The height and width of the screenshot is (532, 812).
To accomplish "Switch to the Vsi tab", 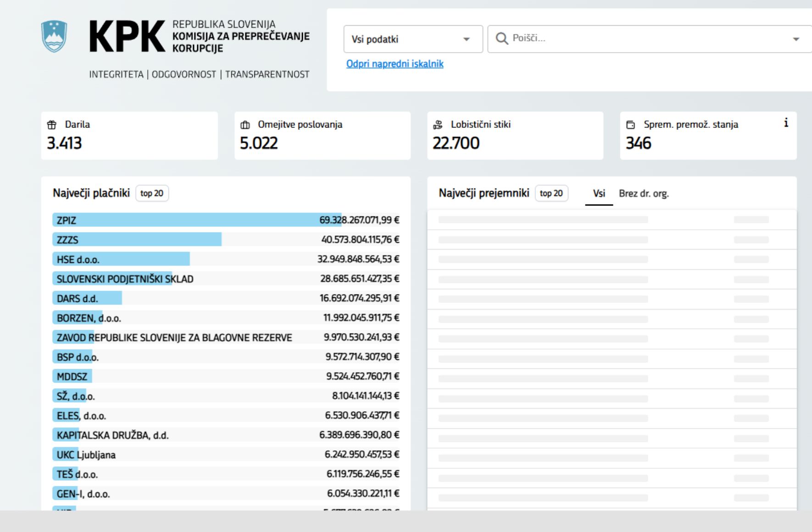I will [x=599, y=194].
